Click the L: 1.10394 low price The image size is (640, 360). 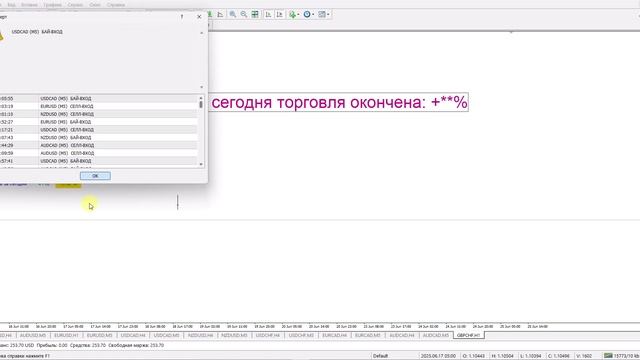click(x=531, y=356)
